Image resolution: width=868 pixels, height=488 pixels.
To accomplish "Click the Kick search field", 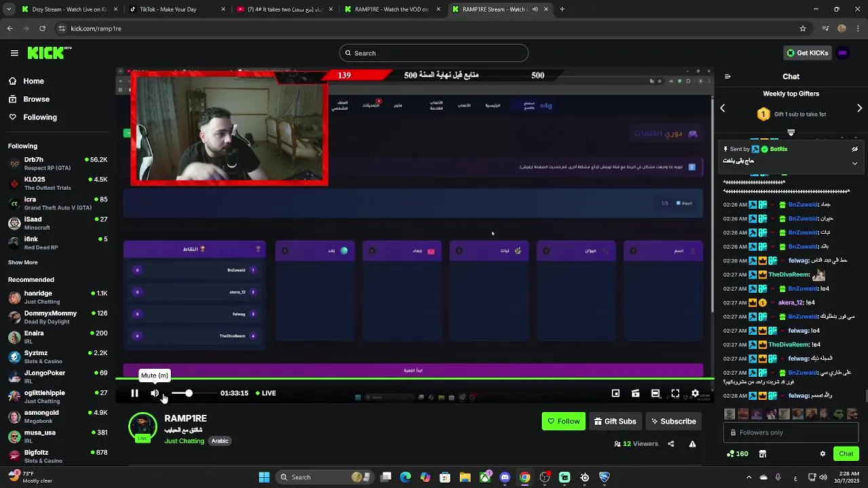I will 434,53.
